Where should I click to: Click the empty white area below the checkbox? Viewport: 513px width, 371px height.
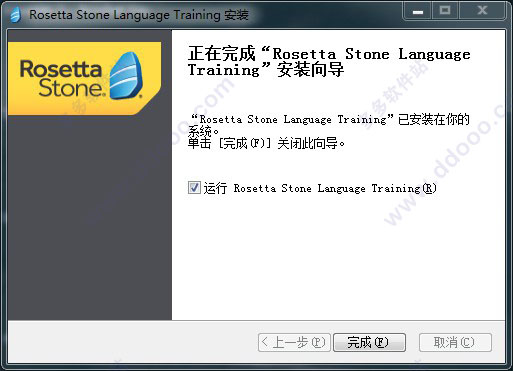tap(338, 257)
